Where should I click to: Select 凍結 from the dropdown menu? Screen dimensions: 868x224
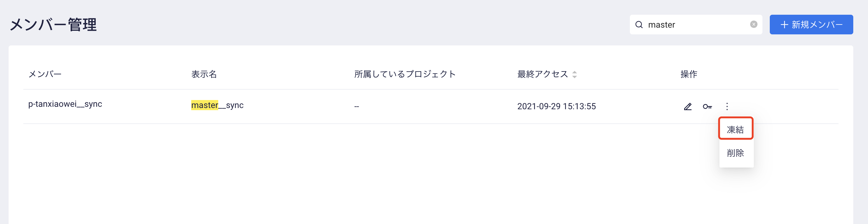coord(736,130)
